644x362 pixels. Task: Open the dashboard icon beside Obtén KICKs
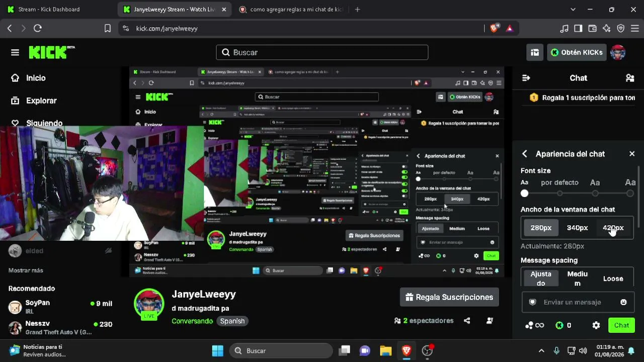point(535,52)
